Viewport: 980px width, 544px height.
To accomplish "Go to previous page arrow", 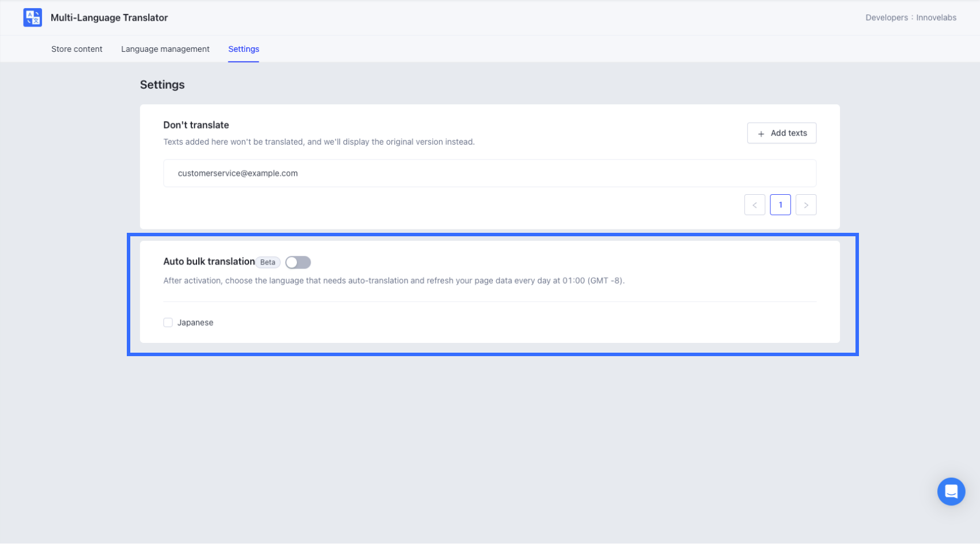I will pos(755,205).
